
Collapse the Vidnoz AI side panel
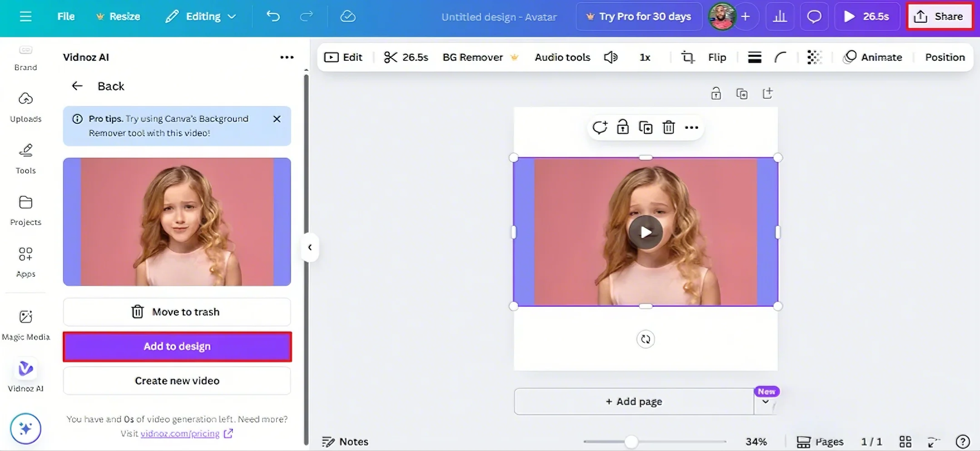310,247
